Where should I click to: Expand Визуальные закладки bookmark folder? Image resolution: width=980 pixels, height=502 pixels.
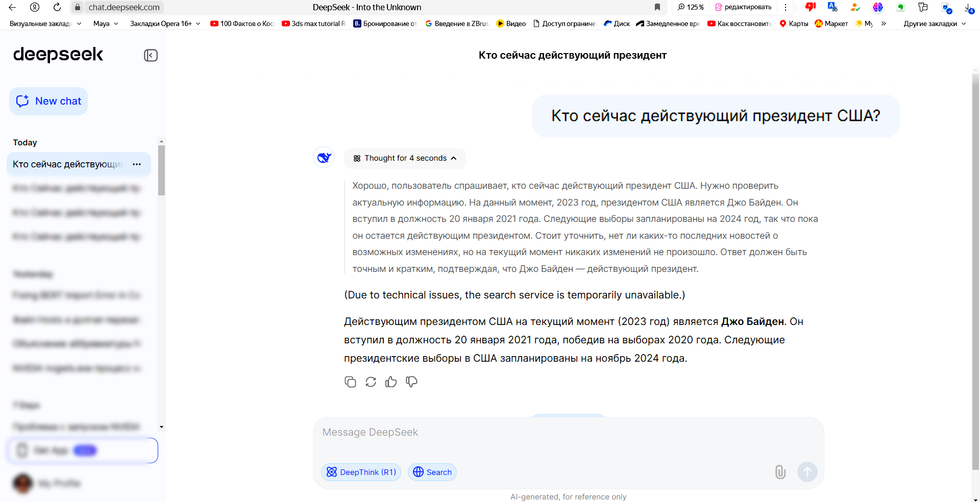[45, 23]
